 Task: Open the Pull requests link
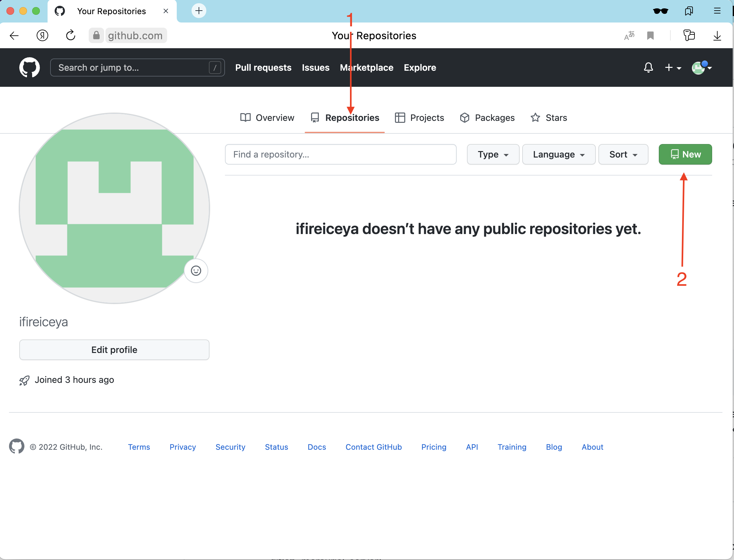pos(263,68)
